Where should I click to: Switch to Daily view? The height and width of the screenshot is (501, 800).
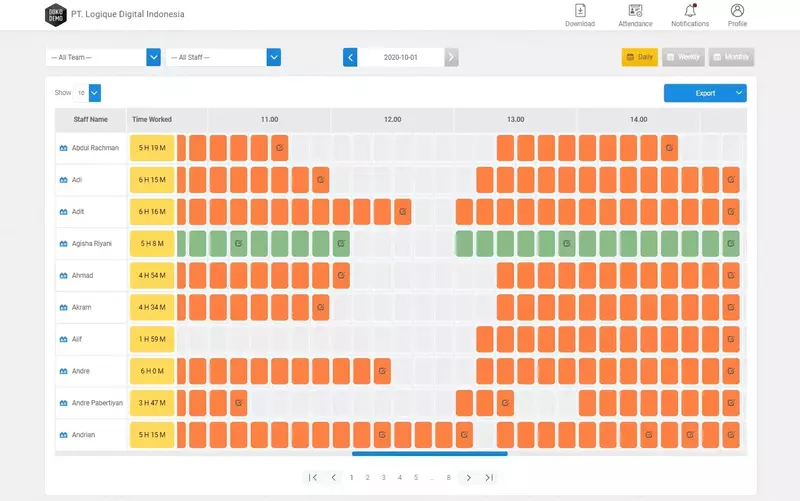639,57
